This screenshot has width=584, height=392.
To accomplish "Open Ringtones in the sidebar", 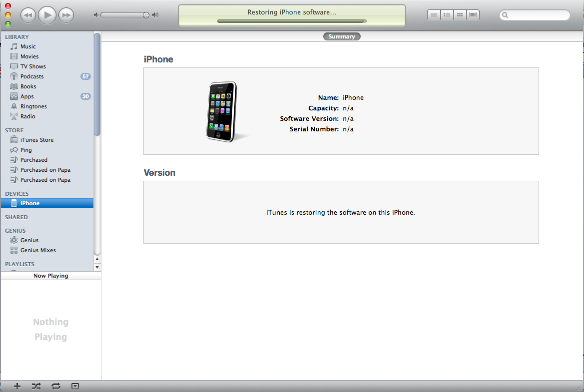I will [x=47, y=106].
